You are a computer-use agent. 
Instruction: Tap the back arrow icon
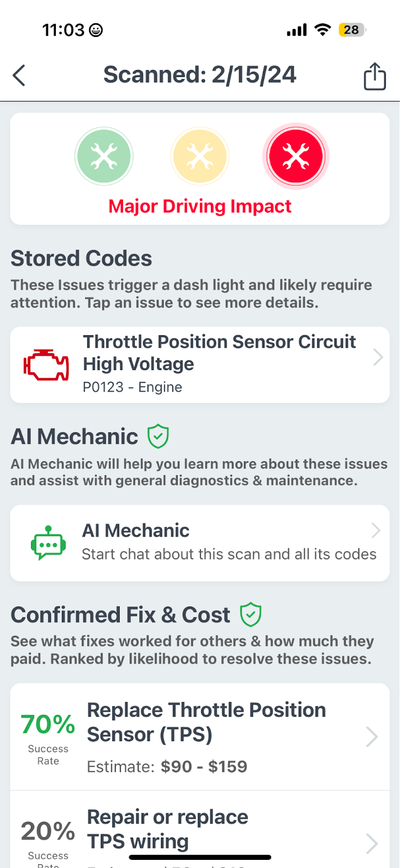point(19,75)
